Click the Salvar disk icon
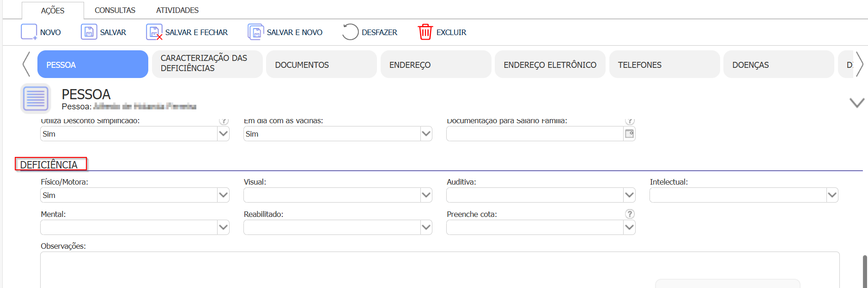Image resolution: width=868 pixels, height=288 pixels. coord(89,32)
